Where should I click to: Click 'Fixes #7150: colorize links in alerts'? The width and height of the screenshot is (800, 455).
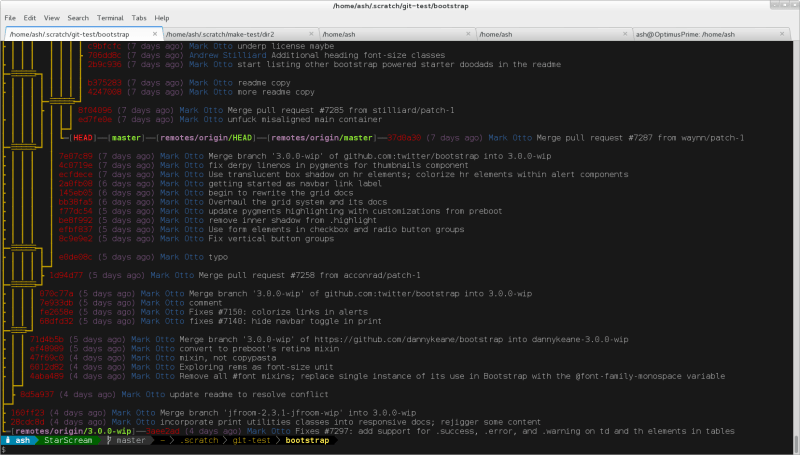coord(278,312)
